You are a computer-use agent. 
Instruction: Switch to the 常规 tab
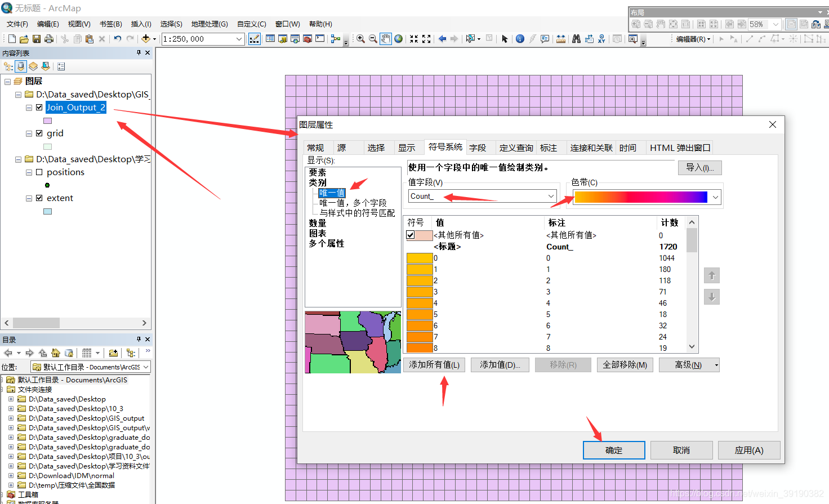pos(315,148)
